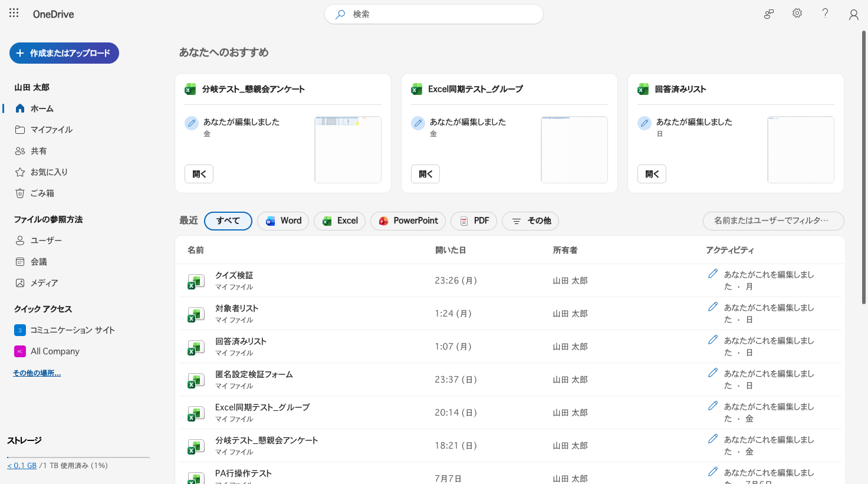The height and width of the screenshot is (484, 868).
Task: Click the My Files folder icon
Action: click(20, 130)
